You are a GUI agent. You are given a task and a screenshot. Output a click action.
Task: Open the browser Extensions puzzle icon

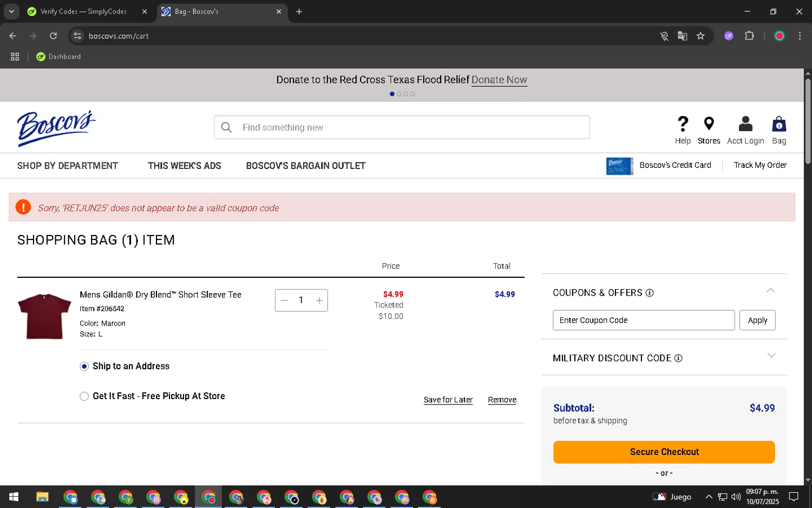(749, 36)
